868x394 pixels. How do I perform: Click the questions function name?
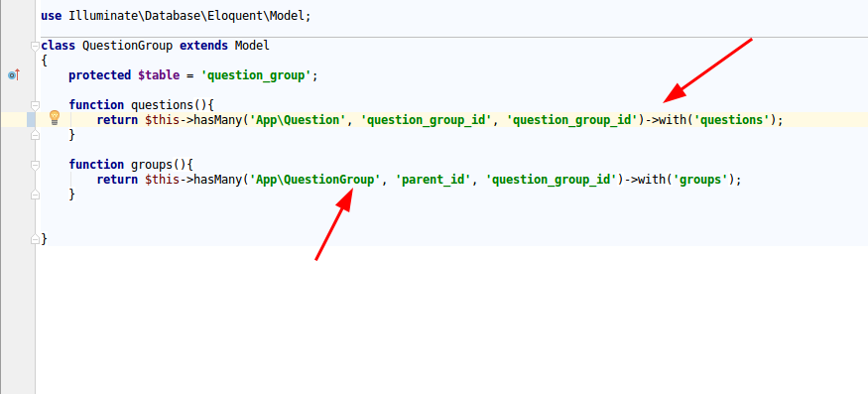click(x=162, y=105)
